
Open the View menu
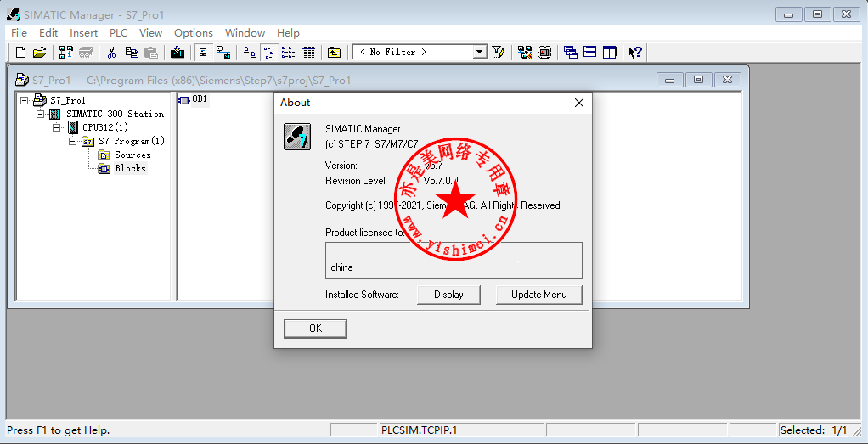[x=150, y=32]
